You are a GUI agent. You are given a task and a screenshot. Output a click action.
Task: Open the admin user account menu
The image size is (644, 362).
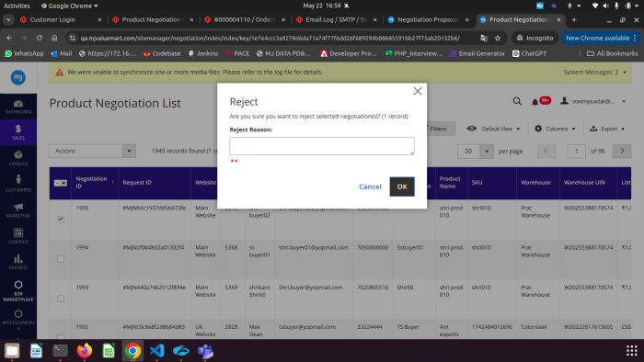593,101
